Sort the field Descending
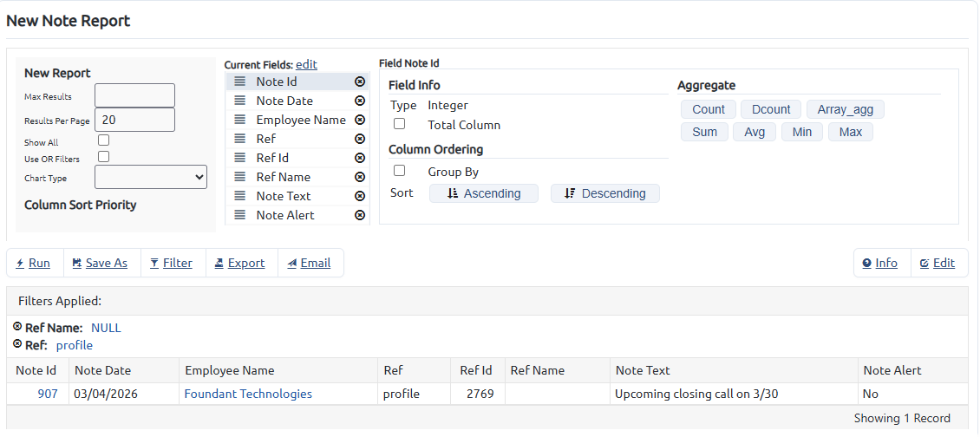Viewport: 980px width, 437px height. pyautogui.click(x=605, y=193)
